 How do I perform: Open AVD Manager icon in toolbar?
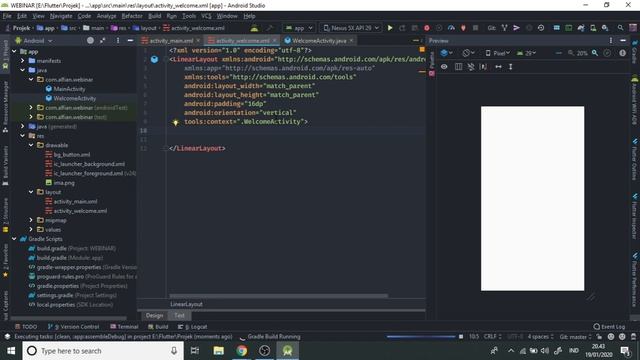tap(593, 28)
